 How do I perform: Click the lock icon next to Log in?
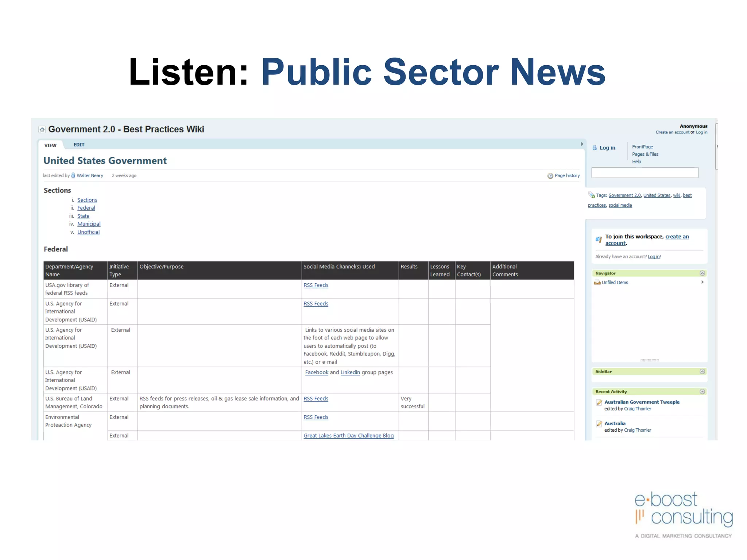click(x=595, y=148)
